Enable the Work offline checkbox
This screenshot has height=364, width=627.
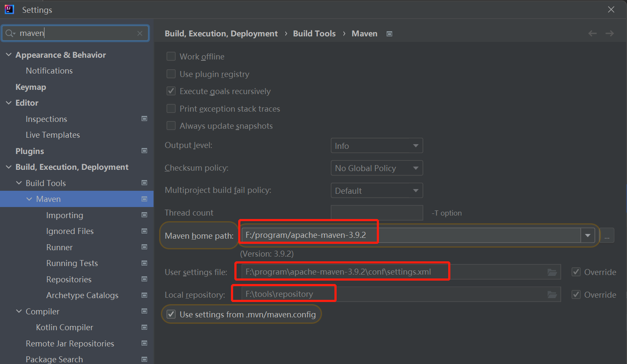[171, 56]
